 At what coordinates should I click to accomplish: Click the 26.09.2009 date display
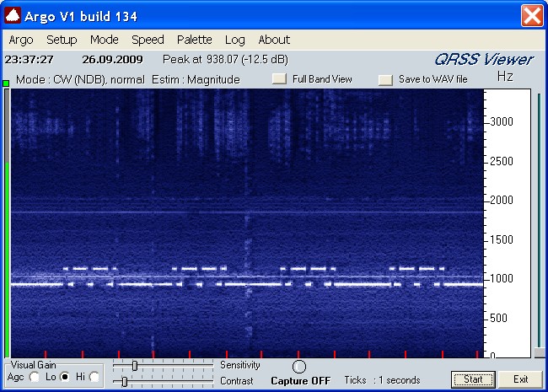pyautogui.click(x=112, y=59)
